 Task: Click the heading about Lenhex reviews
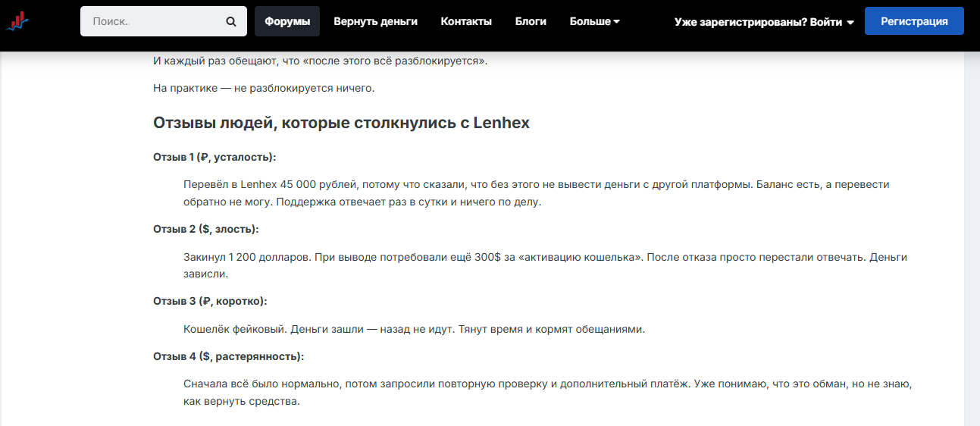(x=341, y=123)
